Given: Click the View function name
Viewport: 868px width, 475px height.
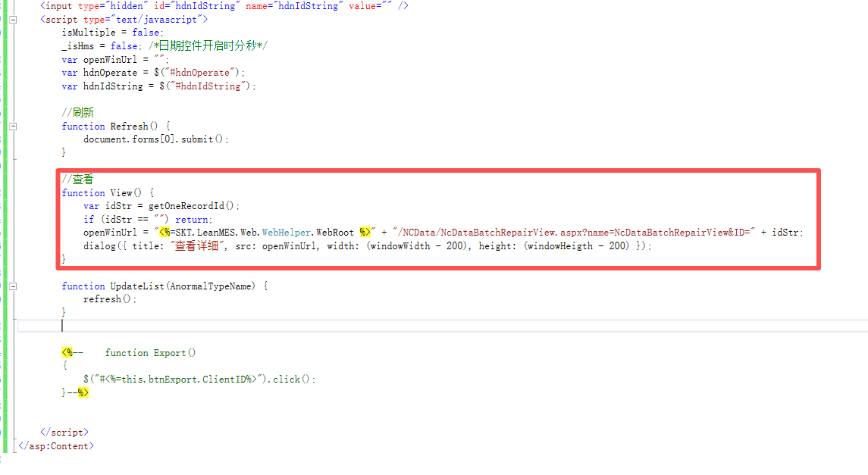Looking at the screenshot, I should coord(121,192).
